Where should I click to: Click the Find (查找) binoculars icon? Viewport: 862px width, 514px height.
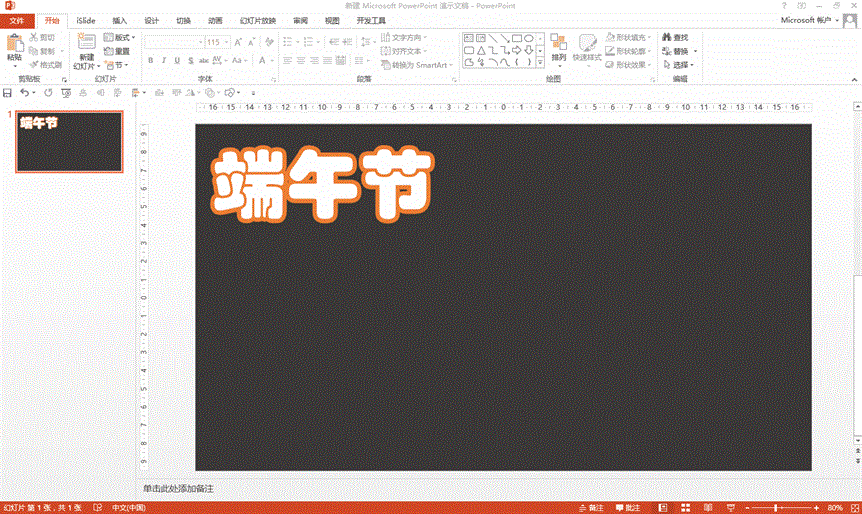[665, 38]
